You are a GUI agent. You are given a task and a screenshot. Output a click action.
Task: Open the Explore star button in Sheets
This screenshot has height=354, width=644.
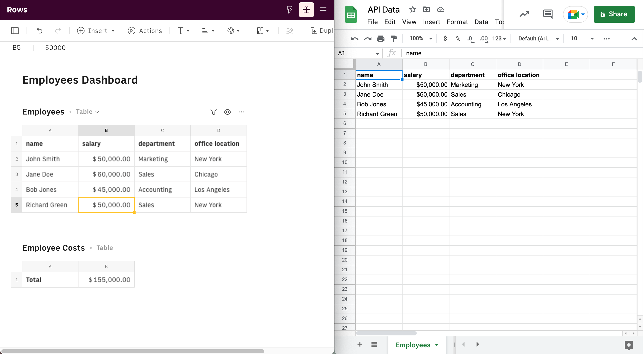628,345
